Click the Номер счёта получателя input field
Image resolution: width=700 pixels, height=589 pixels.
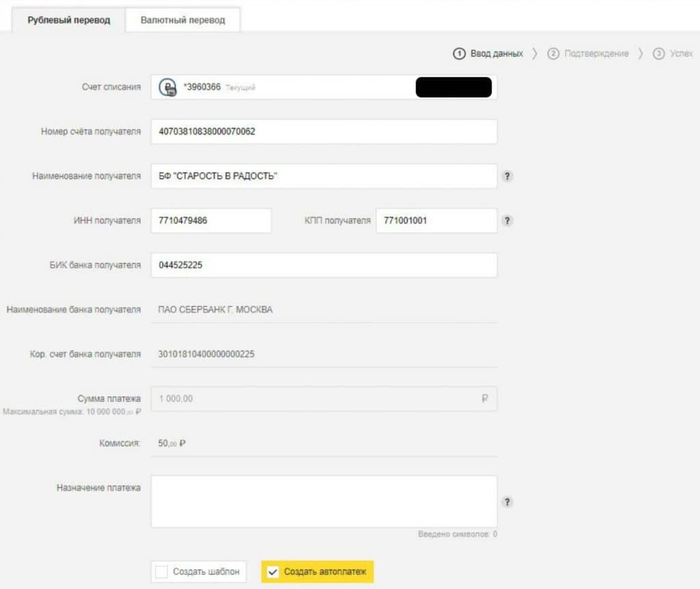[323, 132]
